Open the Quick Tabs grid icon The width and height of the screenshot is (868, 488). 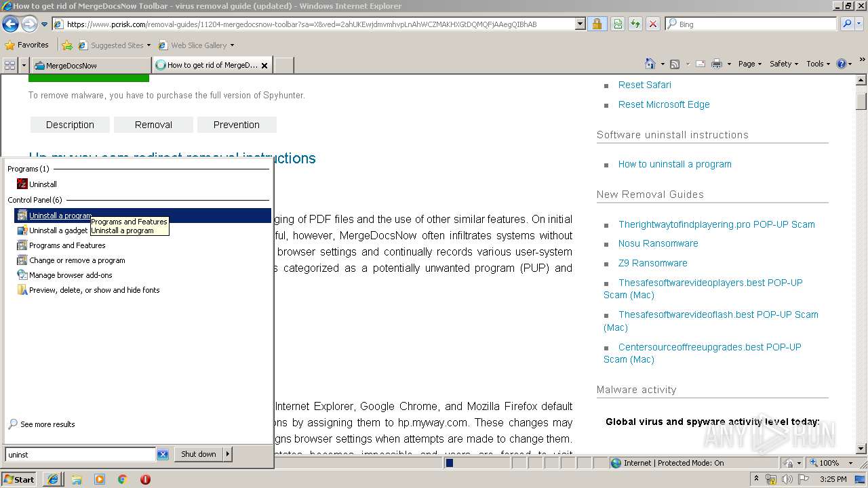click(9, 65)
